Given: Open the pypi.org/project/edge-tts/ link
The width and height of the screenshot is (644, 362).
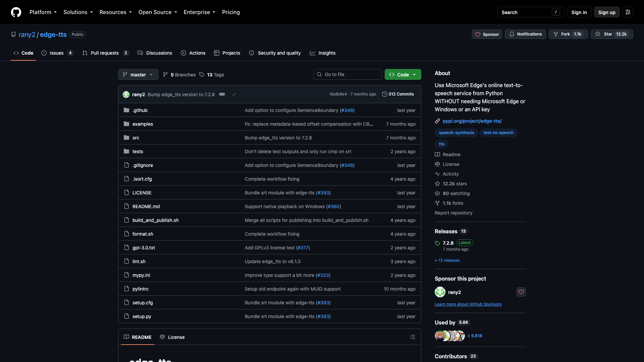Looking at the screenshot, I should pyautogui.click(x=472, y=121).
